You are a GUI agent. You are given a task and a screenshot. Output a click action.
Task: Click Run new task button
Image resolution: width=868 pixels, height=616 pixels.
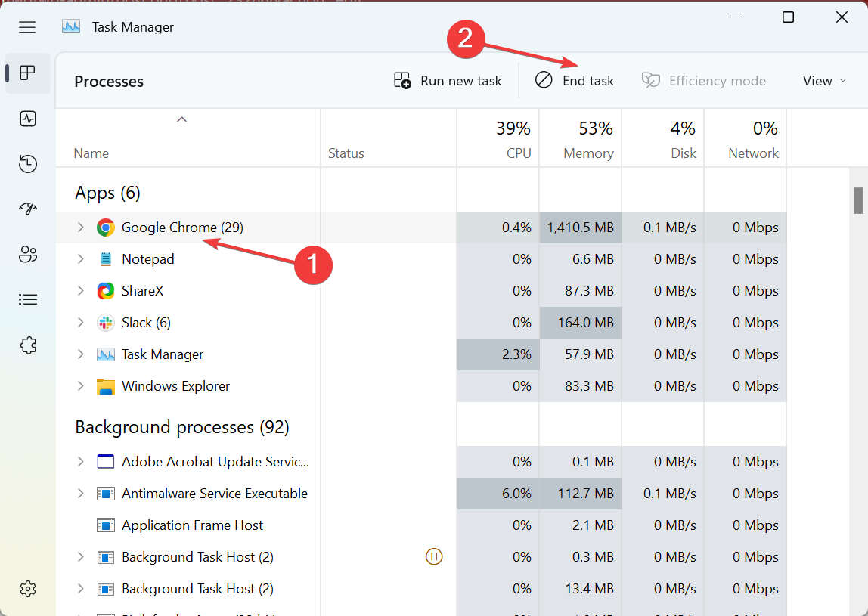(448, 81)
